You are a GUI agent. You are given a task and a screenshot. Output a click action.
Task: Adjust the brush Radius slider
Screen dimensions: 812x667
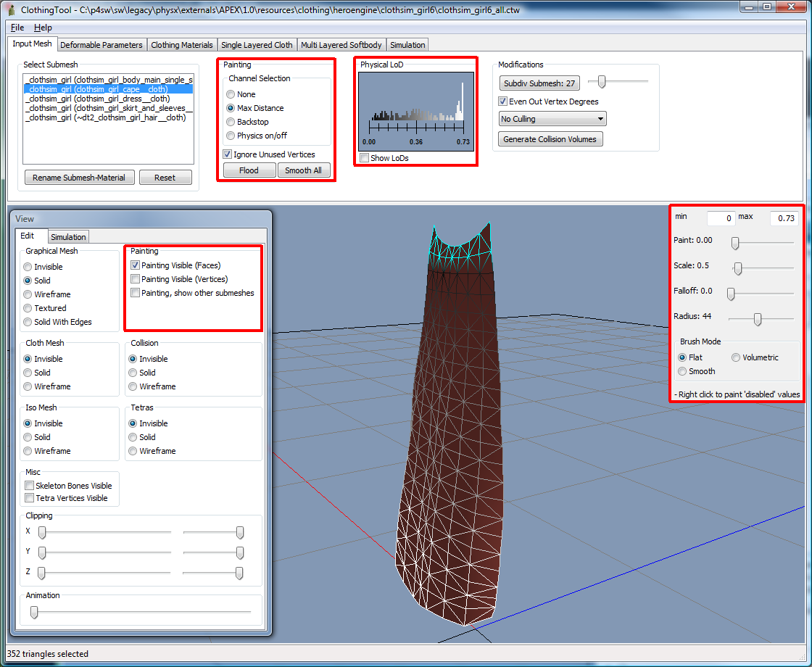point(758,319)
